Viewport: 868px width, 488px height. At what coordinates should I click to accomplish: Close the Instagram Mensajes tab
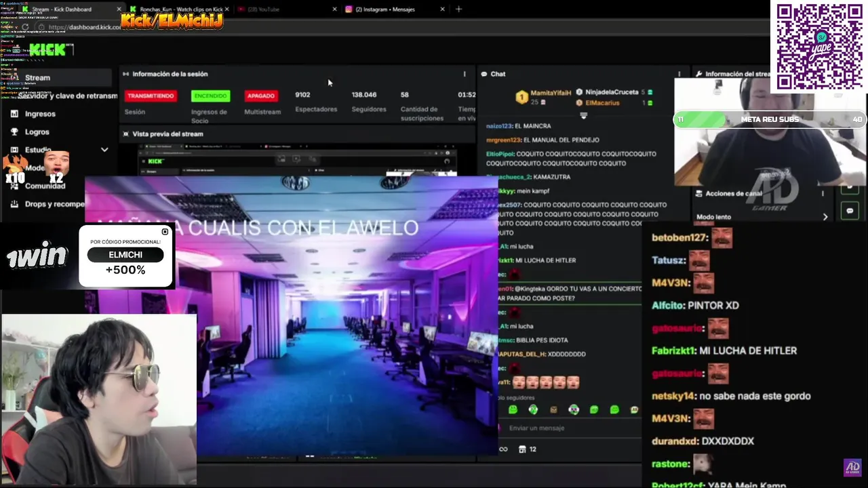pyautogui.click(x=443, y=9)
